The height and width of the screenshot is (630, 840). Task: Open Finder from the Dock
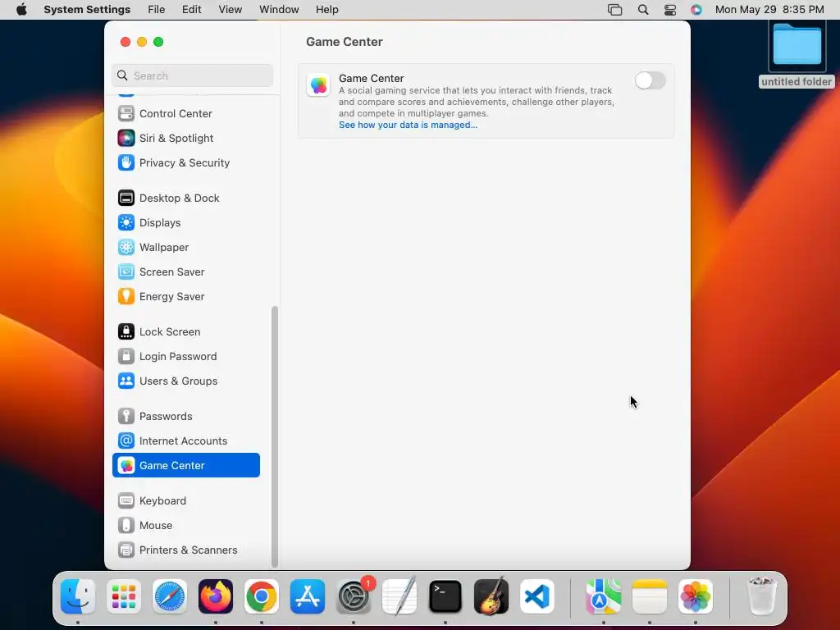coord(78,596)
